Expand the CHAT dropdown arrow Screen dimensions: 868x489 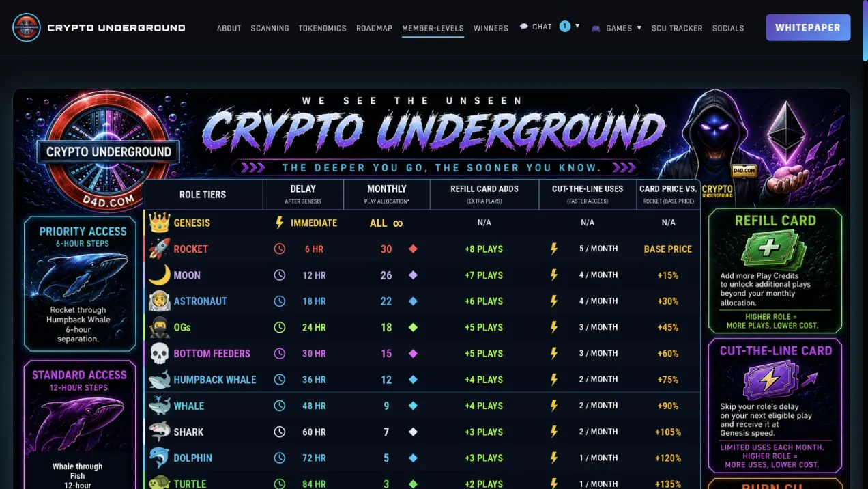(577, 26)
